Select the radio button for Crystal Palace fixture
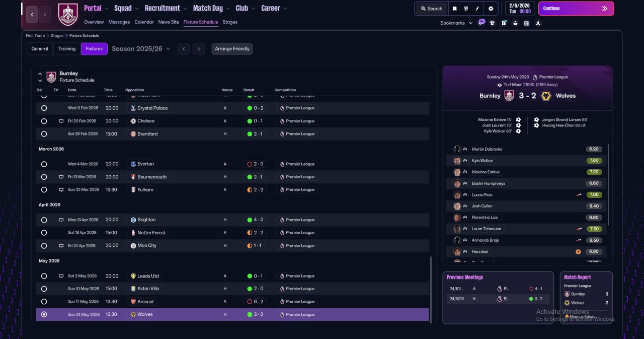This screenshot has width=644, height=339. (x=44, y=108)
